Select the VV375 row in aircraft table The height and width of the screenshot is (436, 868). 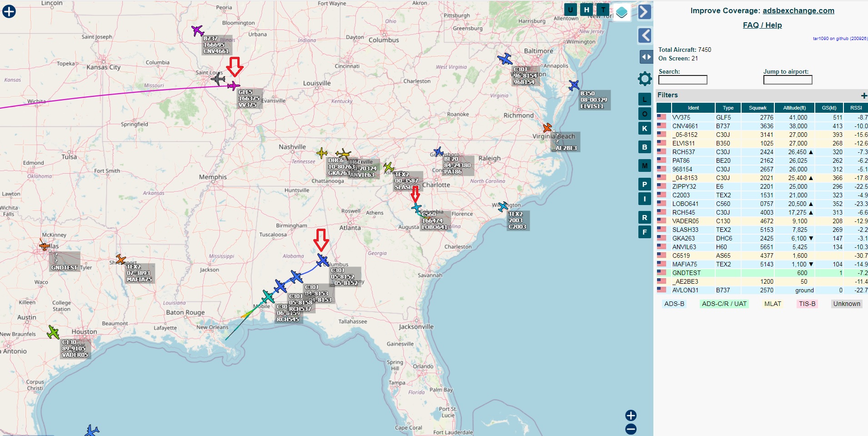762,117
